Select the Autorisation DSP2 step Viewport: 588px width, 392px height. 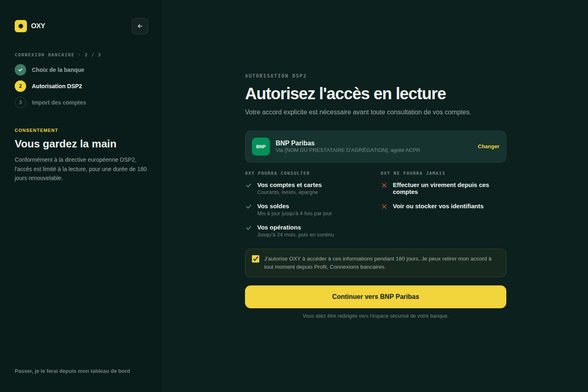click(x=57, y=86)
